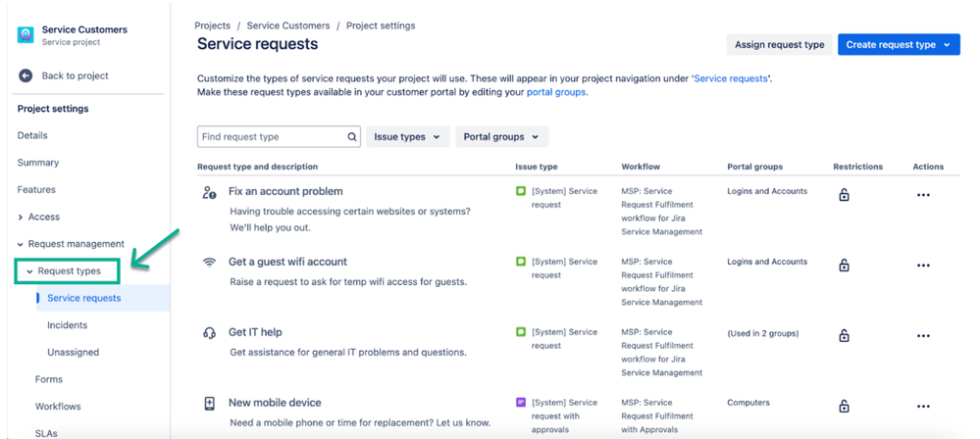The image size is (980, 439).
Task: Expand the Access section in sidebar
Action: 39,217
